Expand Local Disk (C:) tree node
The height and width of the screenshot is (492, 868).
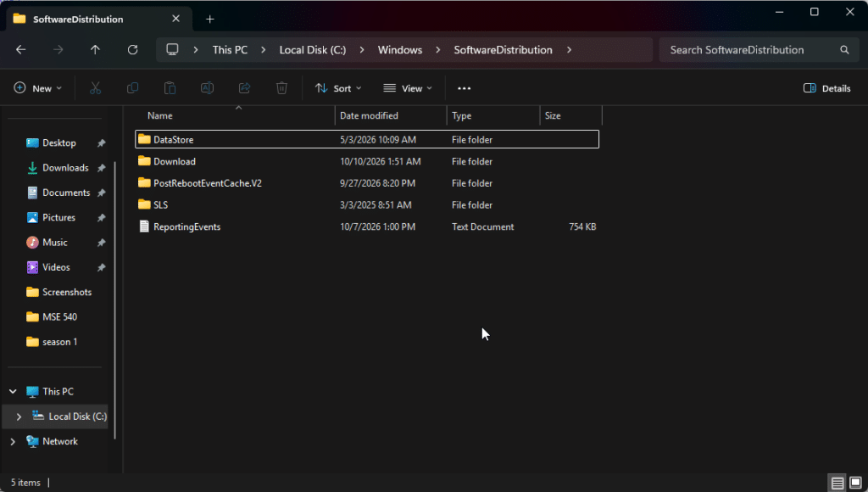19,417
